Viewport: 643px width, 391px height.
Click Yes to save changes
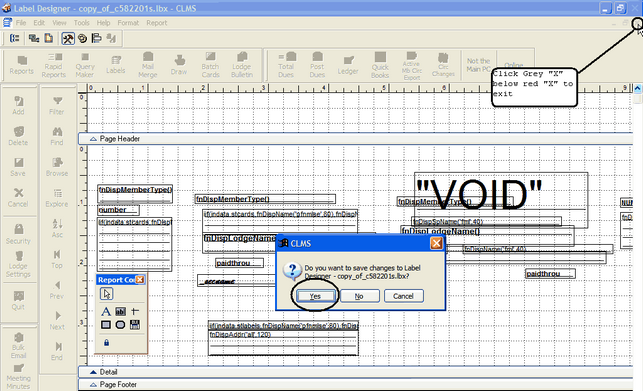tap(315, 296)
